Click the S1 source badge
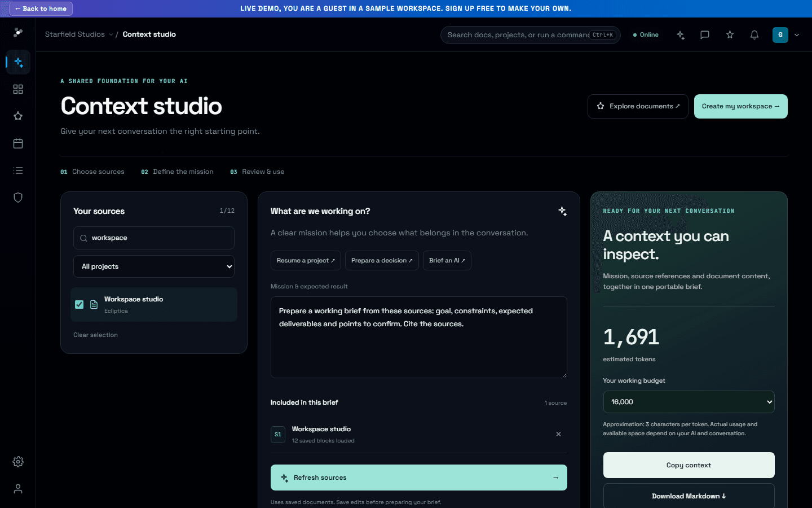Viewport: 812px width, 508px height. click(278, 435)
